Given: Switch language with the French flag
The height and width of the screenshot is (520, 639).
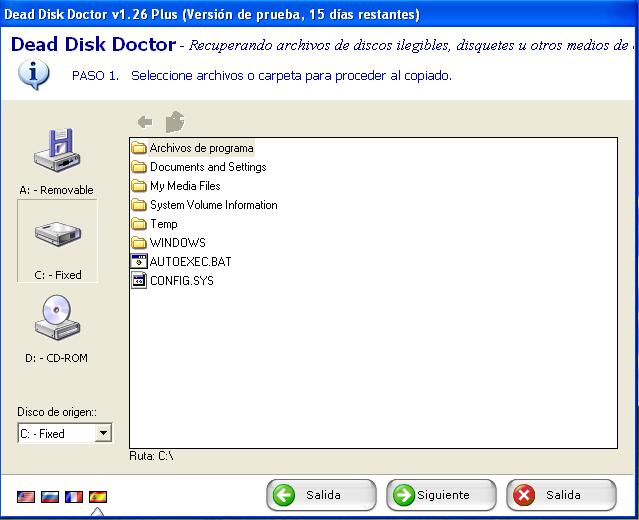Looking at the screenshot, I should 74,496.
